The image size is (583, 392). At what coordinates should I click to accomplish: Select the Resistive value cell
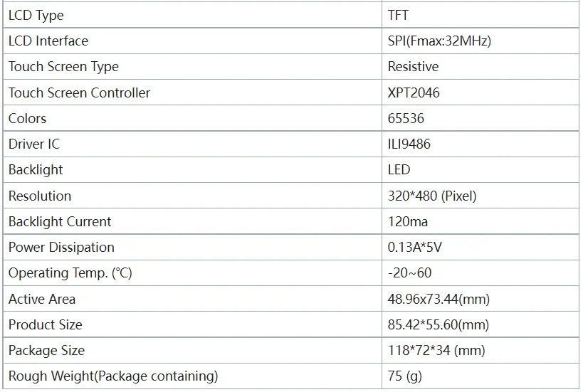[x=413, y=67]
